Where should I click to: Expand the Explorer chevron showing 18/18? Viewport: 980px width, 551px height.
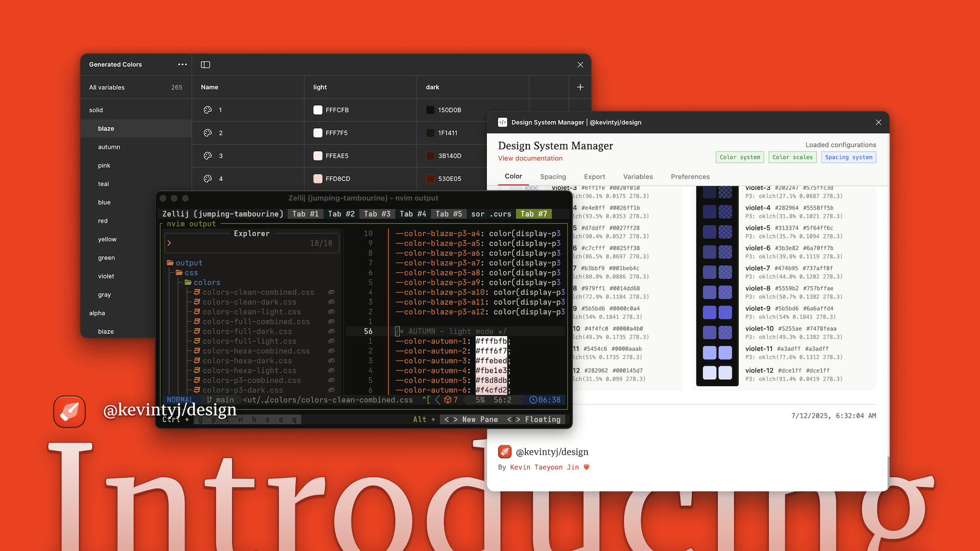click(169, 243)
